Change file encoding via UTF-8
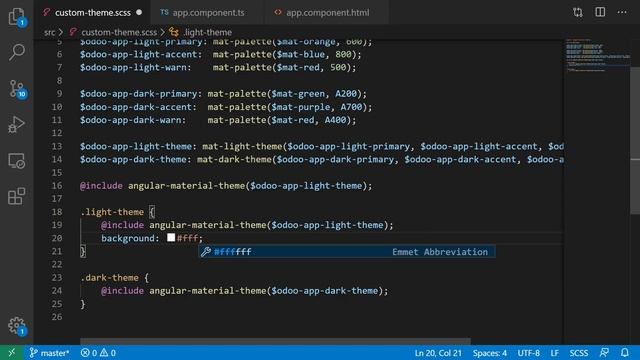The height and width of the screenshot is (360, 640). pyautogui.click(x=529, y=353)
